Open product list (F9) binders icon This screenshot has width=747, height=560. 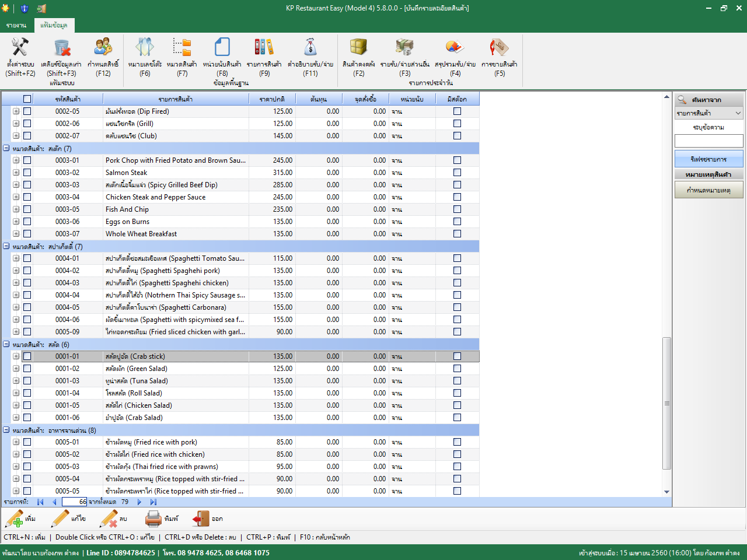coord(264,47)
